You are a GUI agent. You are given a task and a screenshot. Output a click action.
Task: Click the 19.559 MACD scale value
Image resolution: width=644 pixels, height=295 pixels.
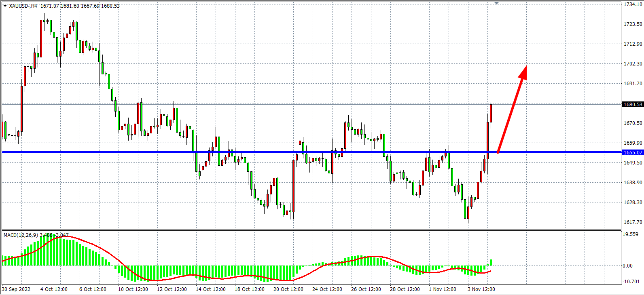[630, 234]
